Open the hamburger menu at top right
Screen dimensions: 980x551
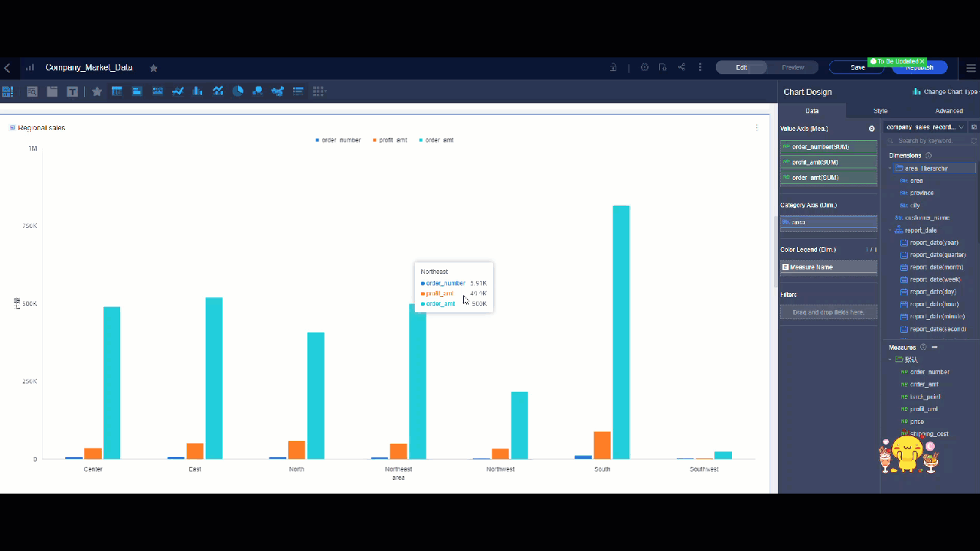coord(971,68)
